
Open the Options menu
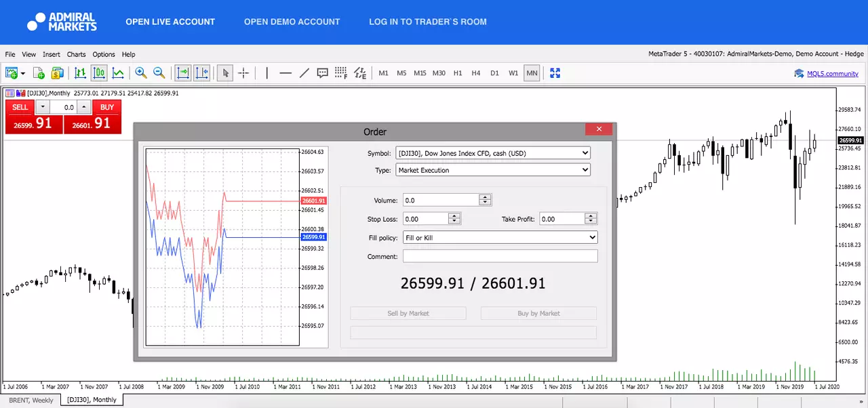pos(104,54)
